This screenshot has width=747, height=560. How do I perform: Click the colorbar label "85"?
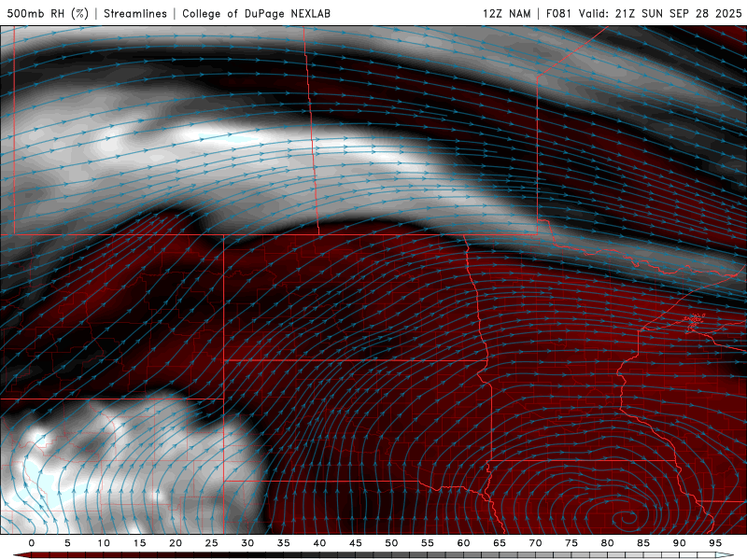pyautogui.click(x=643, y=543)
